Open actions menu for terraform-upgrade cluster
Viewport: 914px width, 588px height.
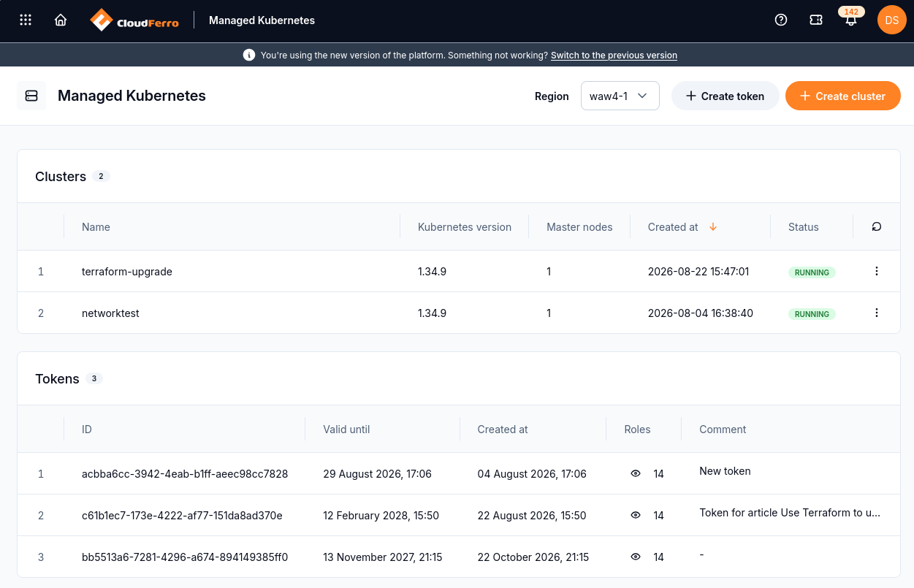[877, 271]
